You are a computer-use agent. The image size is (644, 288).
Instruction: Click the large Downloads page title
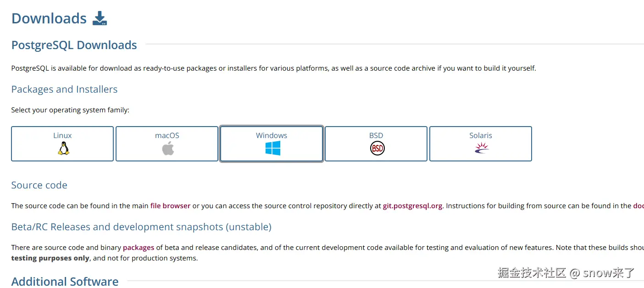(x=49, y=18)
